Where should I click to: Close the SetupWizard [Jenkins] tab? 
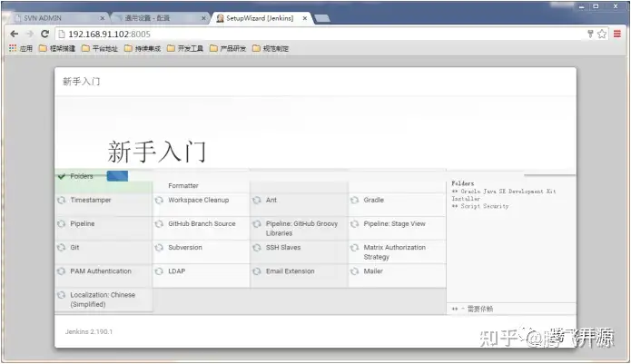coord(305,18)
